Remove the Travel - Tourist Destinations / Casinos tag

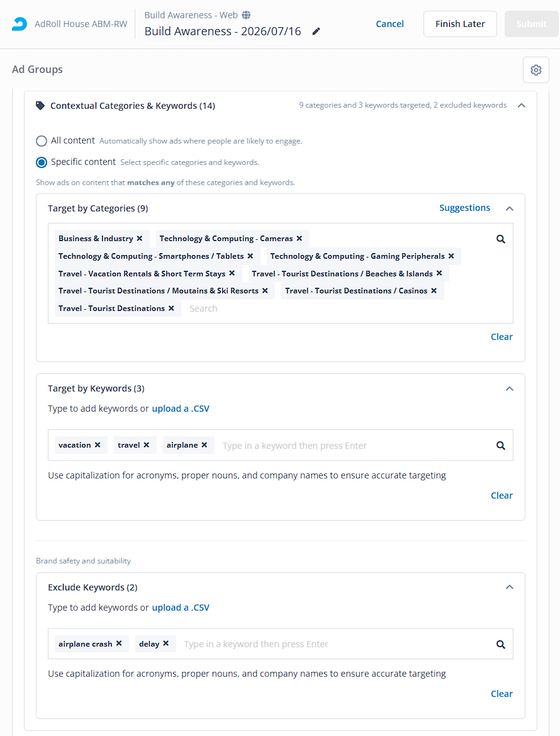(x=434, y=291)
